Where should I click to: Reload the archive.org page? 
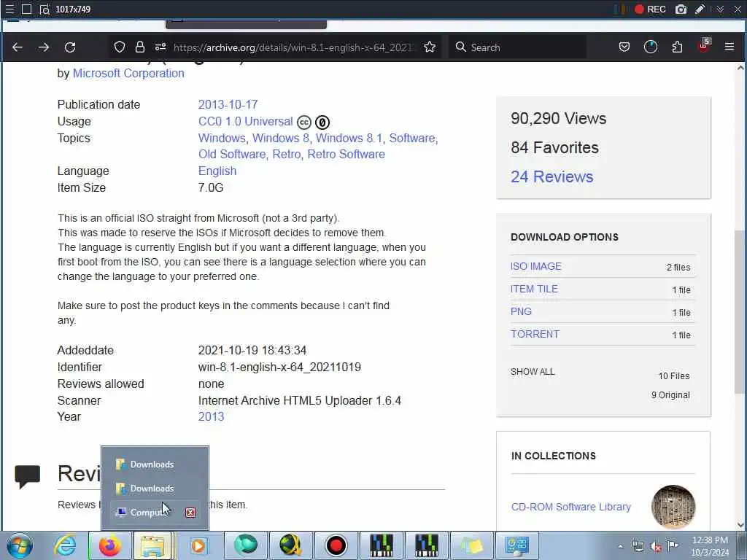pos(70,47)
